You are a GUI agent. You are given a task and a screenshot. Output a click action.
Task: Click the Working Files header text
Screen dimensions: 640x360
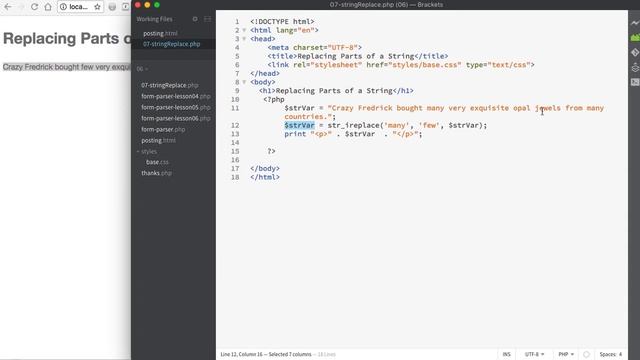(154, 19)
